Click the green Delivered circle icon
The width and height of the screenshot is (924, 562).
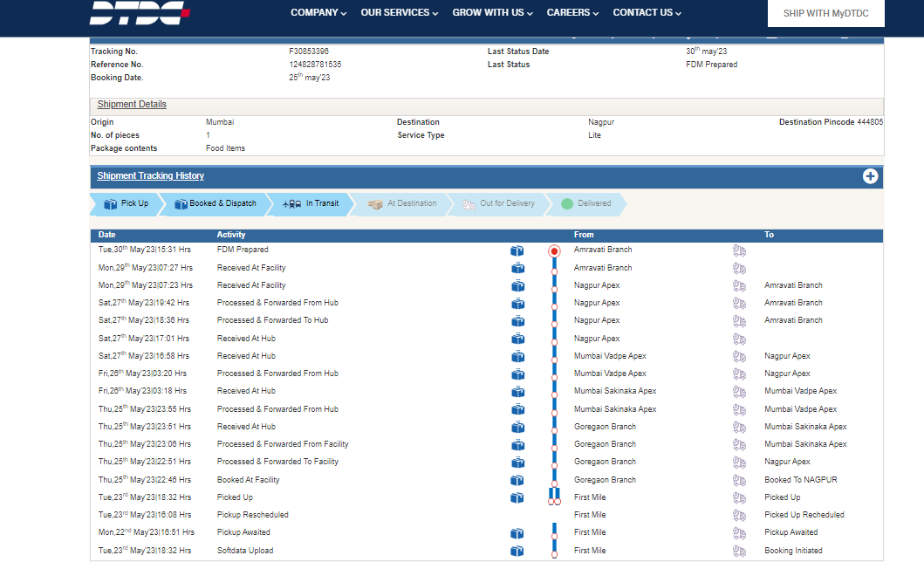[x=567, y=204]
